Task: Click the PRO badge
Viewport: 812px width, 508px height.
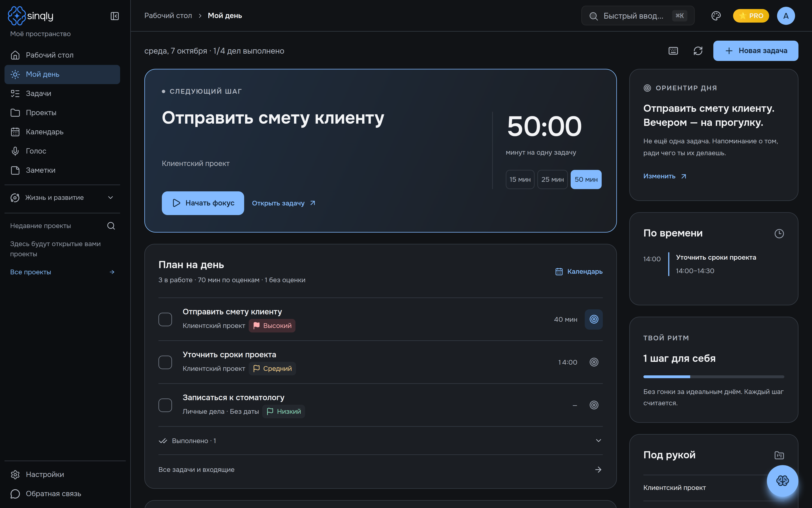Action: coord(751,16)
